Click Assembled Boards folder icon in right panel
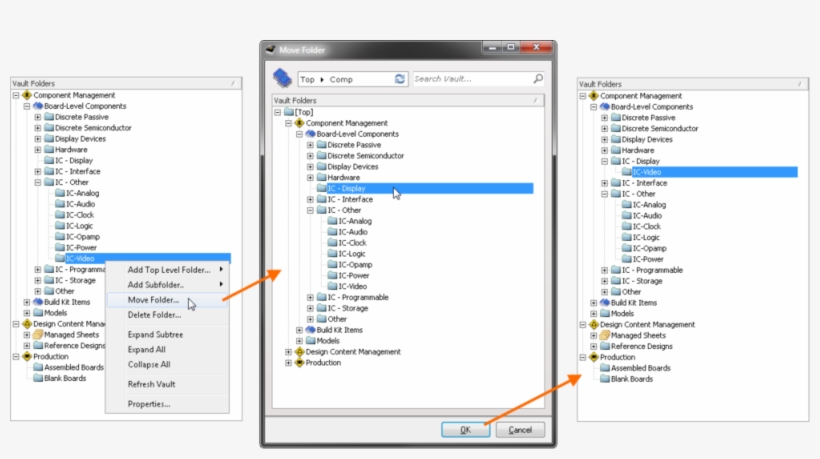This screenshot has height=459, width=820. pyautogui.click(x=605, y=368)
